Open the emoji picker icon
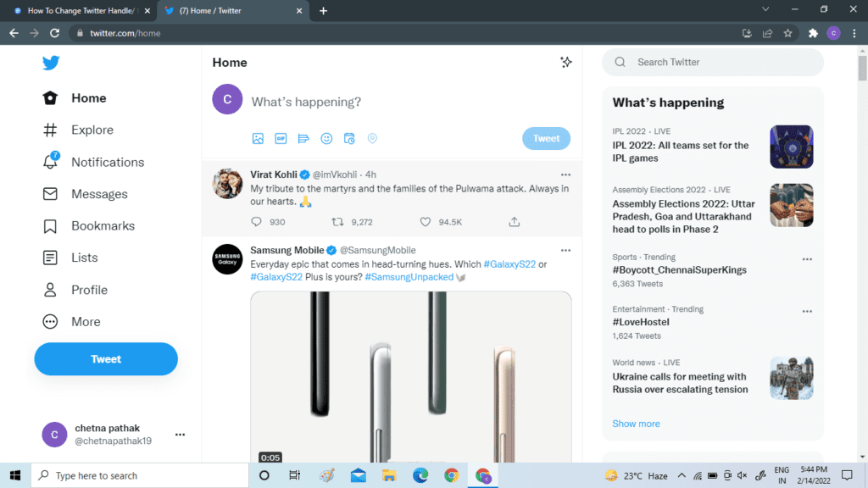 [x=326, y=138]
